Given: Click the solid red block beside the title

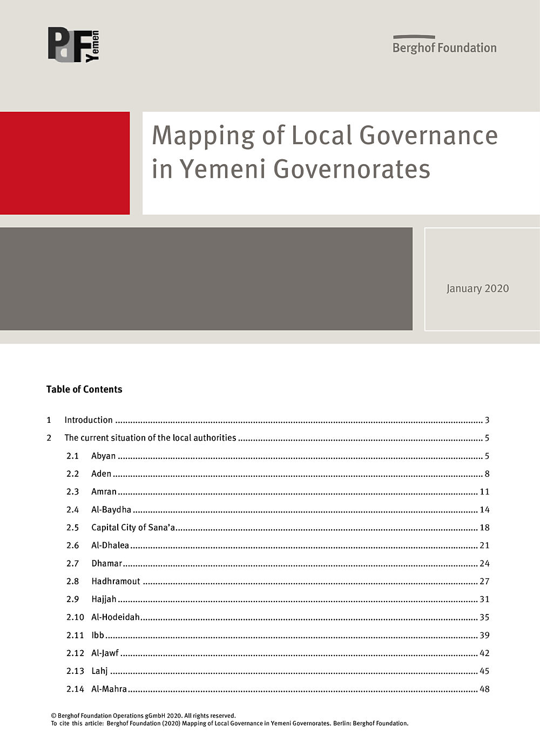Looking at the screenshot, I should [65, 163].
